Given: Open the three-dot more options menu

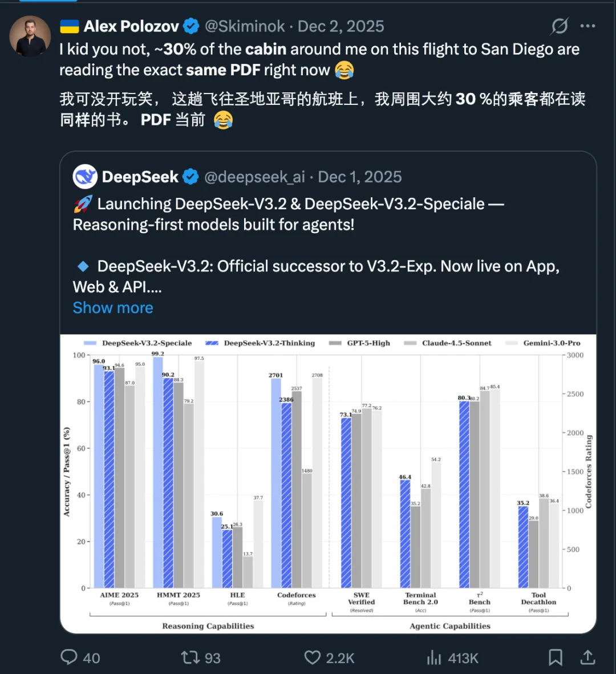Looking at the screenshot, I should pos(587,26).
